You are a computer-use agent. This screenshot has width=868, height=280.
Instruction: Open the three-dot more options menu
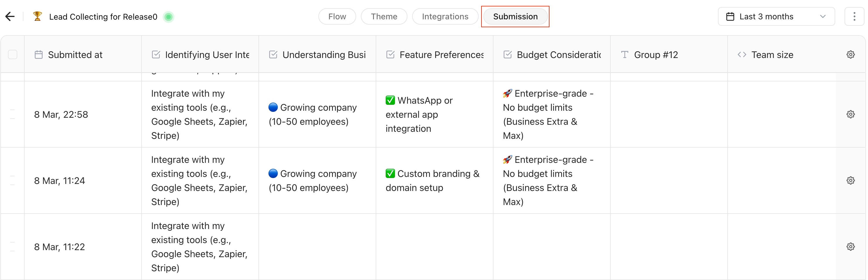click(x=854, y=16)
